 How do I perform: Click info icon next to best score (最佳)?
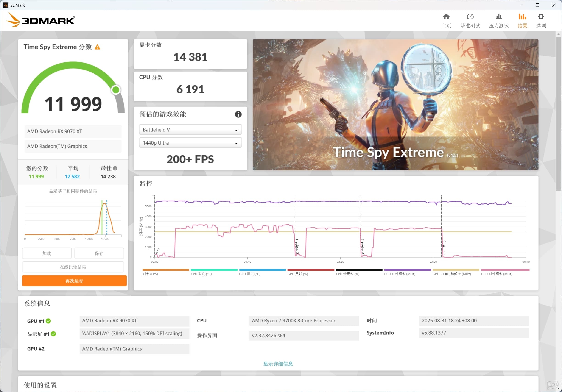115,168
